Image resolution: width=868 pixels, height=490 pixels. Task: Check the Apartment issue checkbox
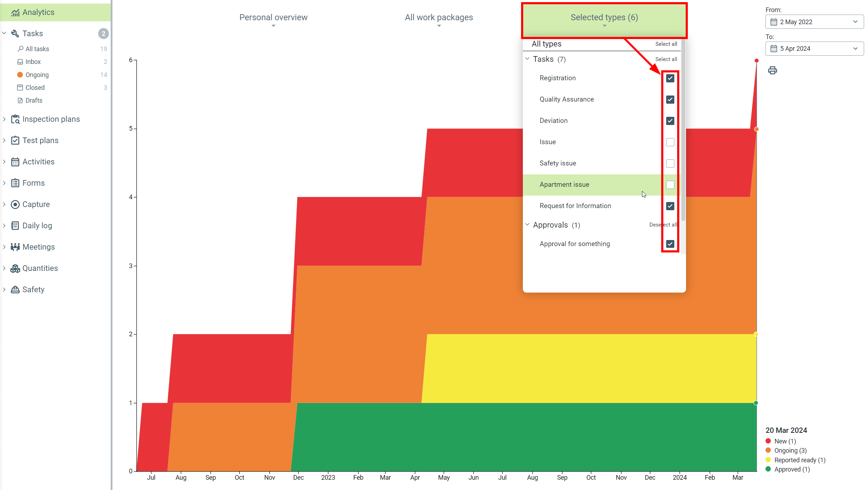click(670, 185)
